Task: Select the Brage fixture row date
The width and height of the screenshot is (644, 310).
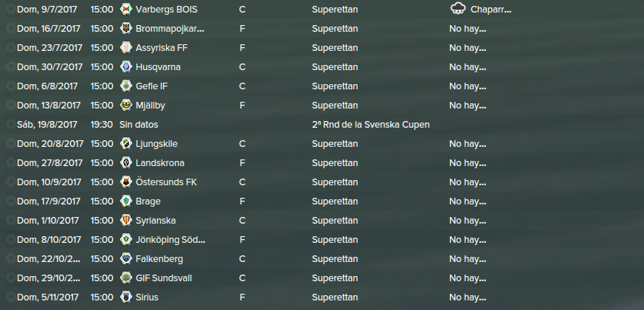Action: 49,201
